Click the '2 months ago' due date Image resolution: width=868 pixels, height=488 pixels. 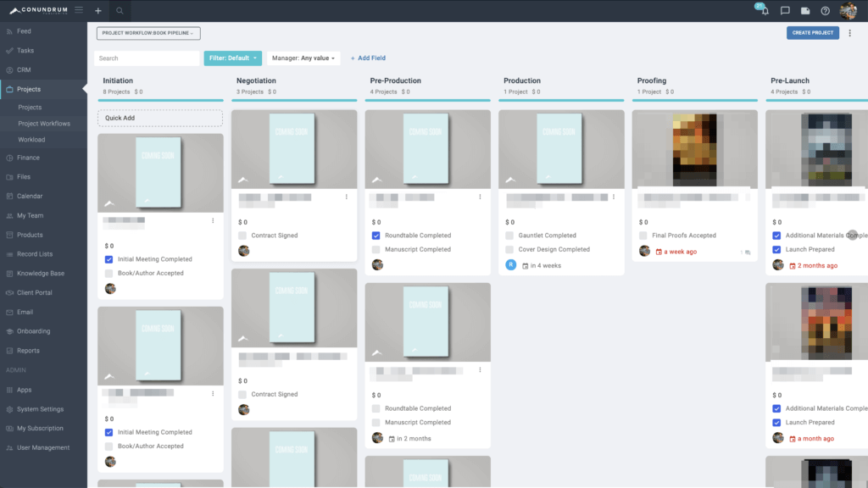tap(813, 265)
